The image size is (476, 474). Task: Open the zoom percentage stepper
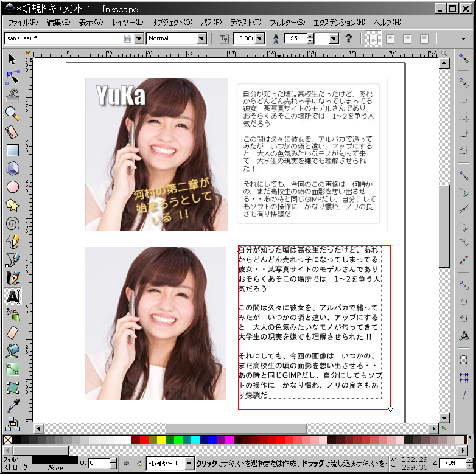pyautogui.click(x=469, y=463)
